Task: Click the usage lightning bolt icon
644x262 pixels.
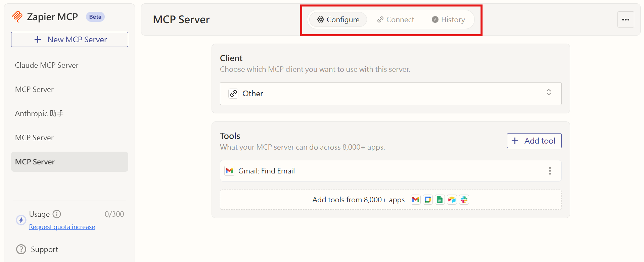Action: 21,220
